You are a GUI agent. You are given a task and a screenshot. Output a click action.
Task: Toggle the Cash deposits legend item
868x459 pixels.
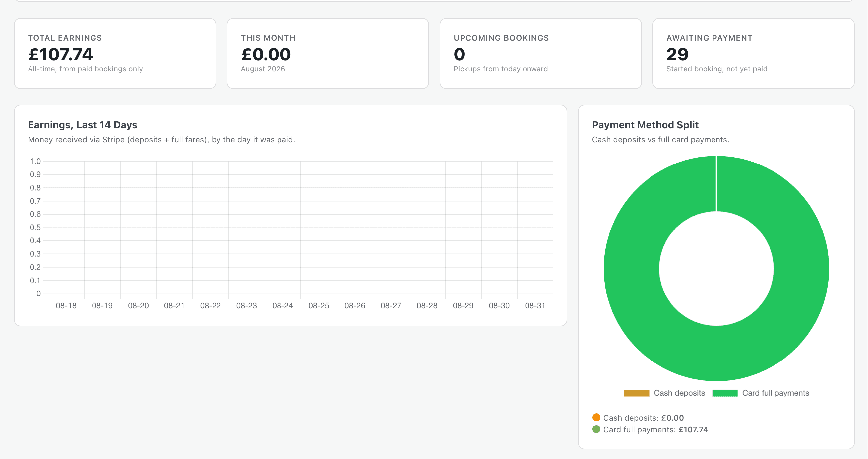click(x=664, y=393)
